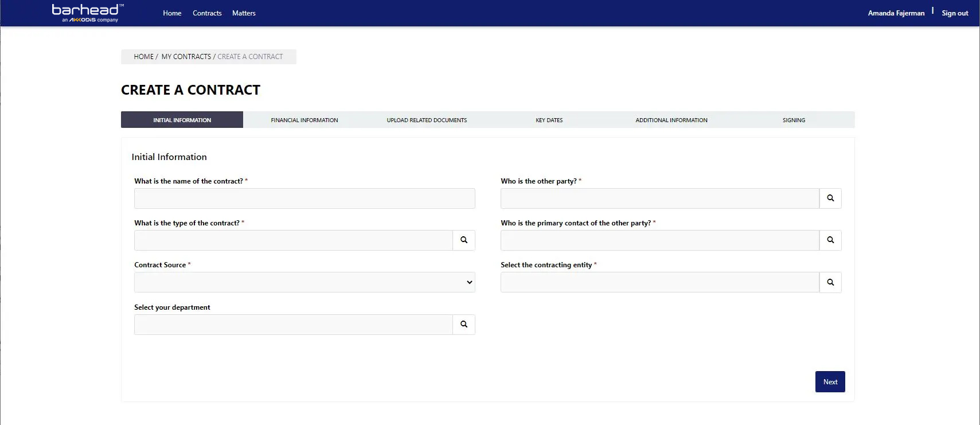
Task: Open the Matters menu item
Action: pyautogui.click(x=244, y=13)
